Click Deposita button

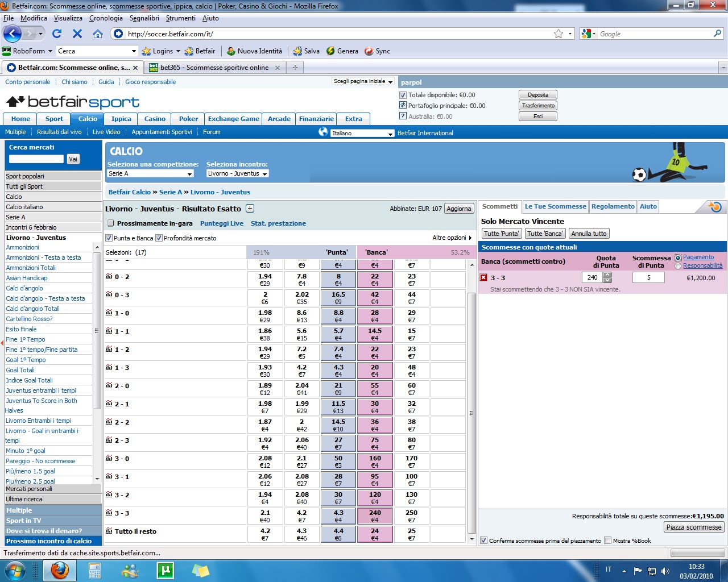tap(538, 95)
